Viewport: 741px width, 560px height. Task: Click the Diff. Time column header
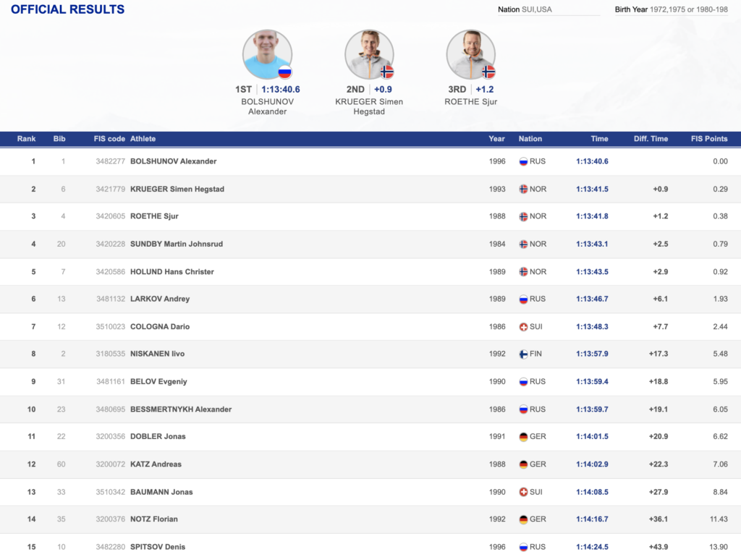click(650, 139)
